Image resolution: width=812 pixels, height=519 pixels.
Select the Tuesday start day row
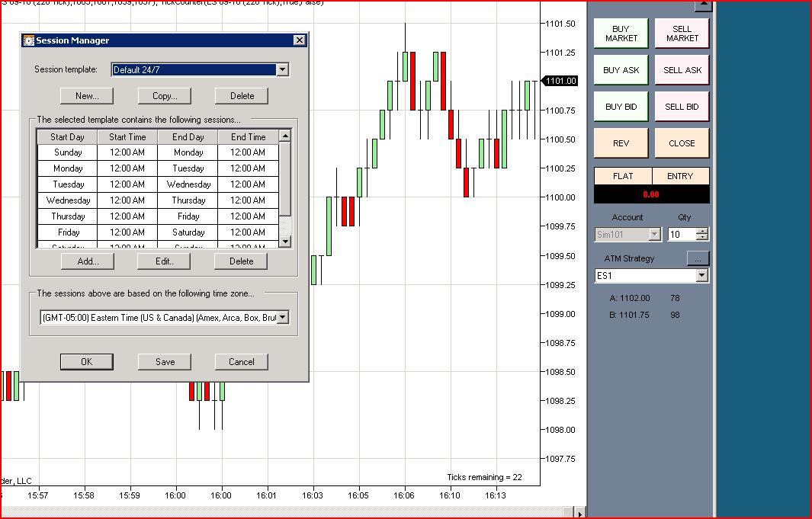(68, 184)
